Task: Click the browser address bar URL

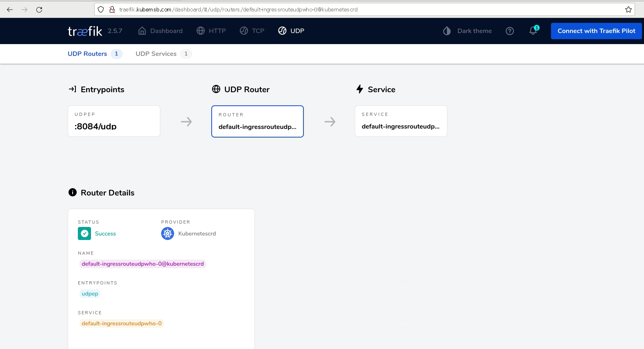Action: [x=285, y=9]
